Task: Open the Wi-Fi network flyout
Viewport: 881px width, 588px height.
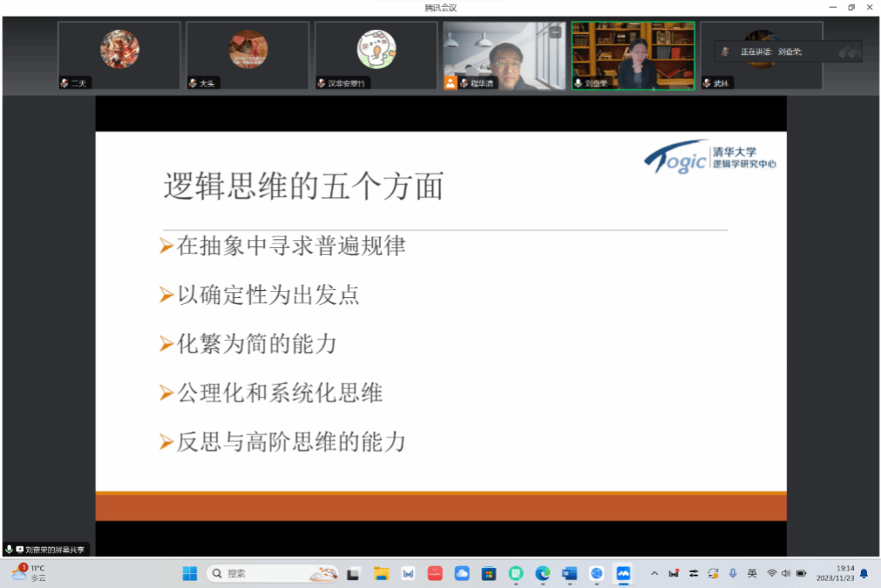Action: tap(771, 573)
